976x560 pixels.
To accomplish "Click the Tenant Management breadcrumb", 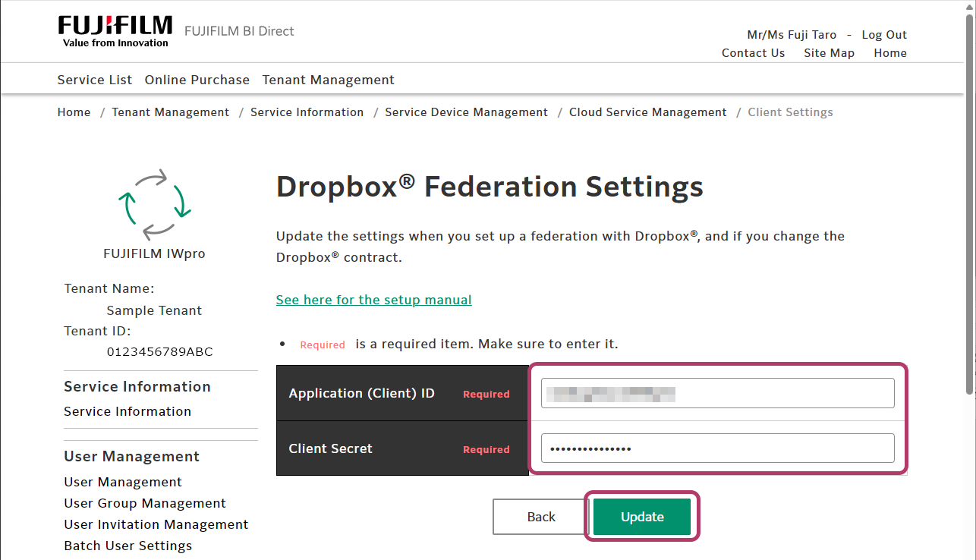I will point(171,112).
